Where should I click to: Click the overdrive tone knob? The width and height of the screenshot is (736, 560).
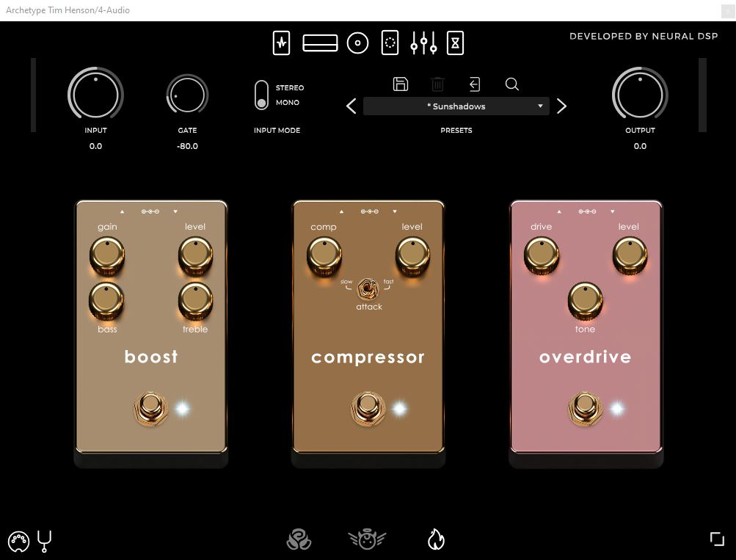pos(586,301)
